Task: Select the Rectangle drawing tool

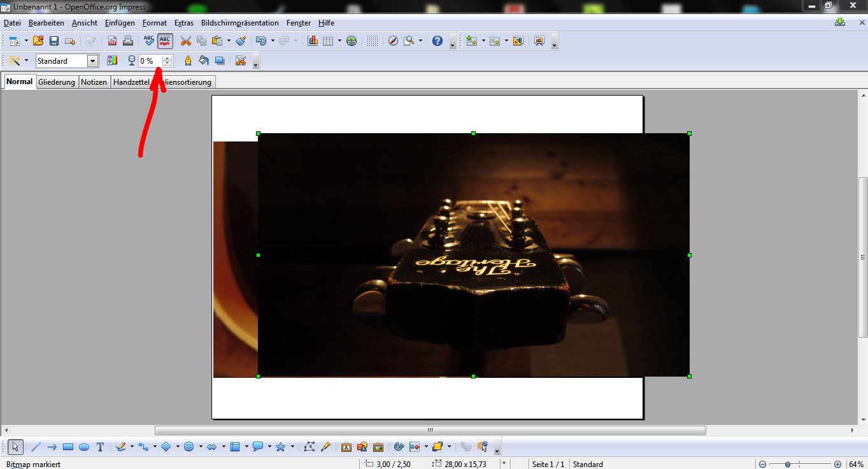Action: (68, 447)
